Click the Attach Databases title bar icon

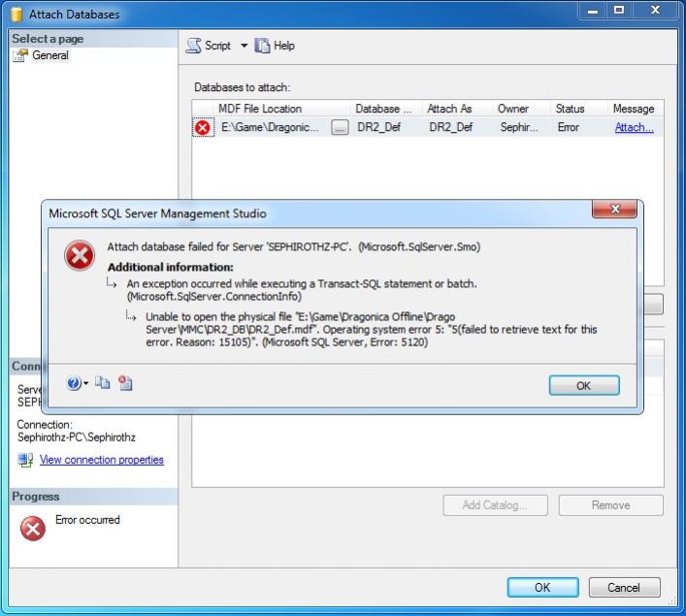click(16, 14)
